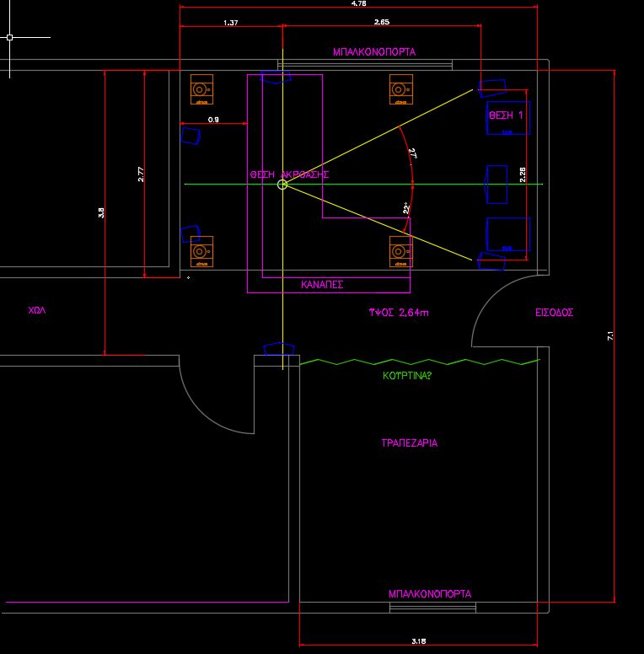Click the ΕΙΣΟΔΟΣ entrance label

(555, 313)
